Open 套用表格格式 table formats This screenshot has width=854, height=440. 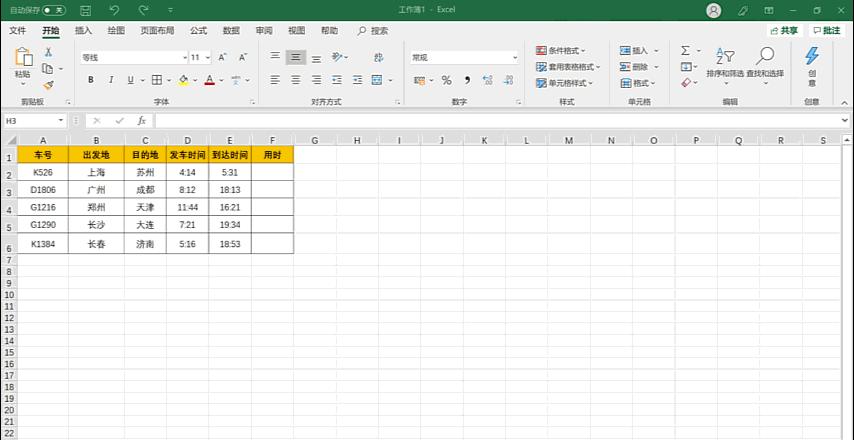pos(568,67)
